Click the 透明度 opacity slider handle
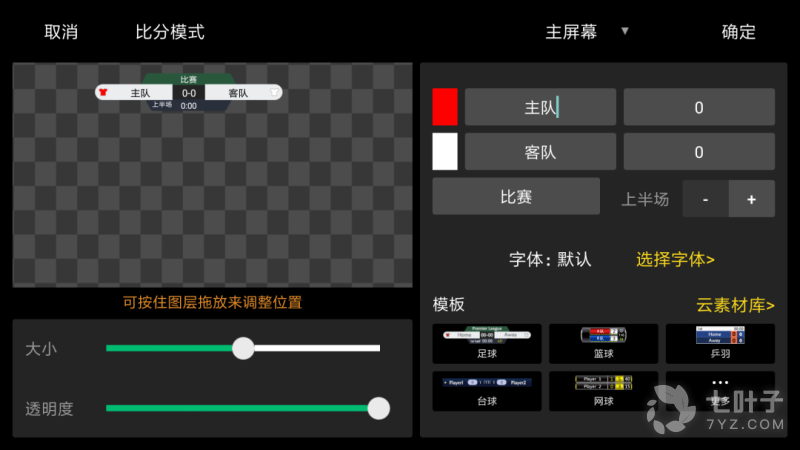800x450 pixels. pyautogui.click(x=378, y=408)
